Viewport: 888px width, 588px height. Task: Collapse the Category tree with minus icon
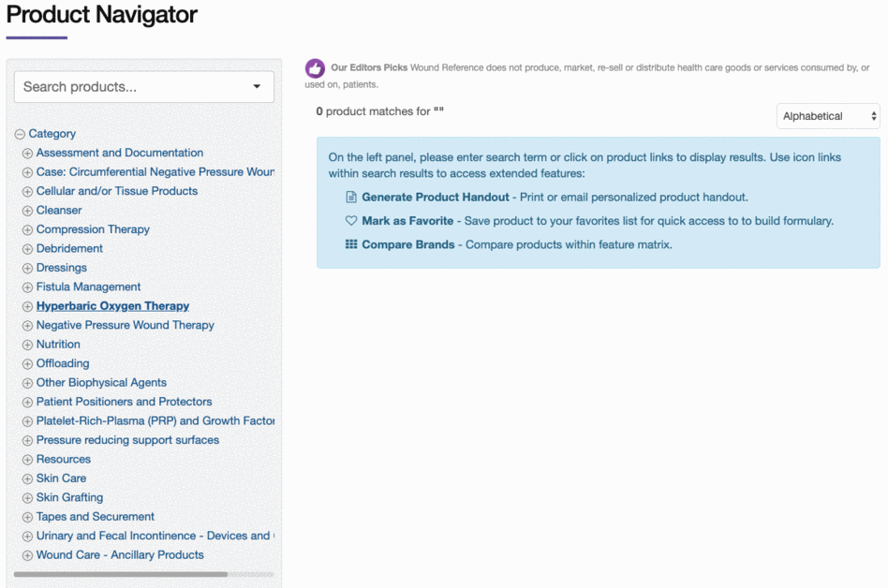(20, 135)
